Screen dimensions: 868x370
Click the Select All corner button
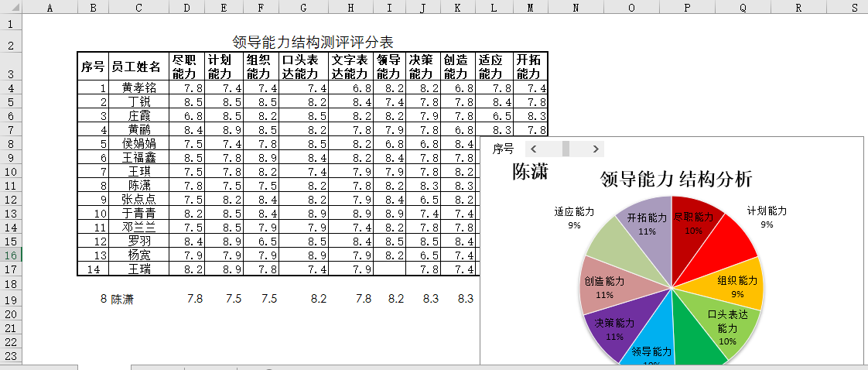(11, 7)
